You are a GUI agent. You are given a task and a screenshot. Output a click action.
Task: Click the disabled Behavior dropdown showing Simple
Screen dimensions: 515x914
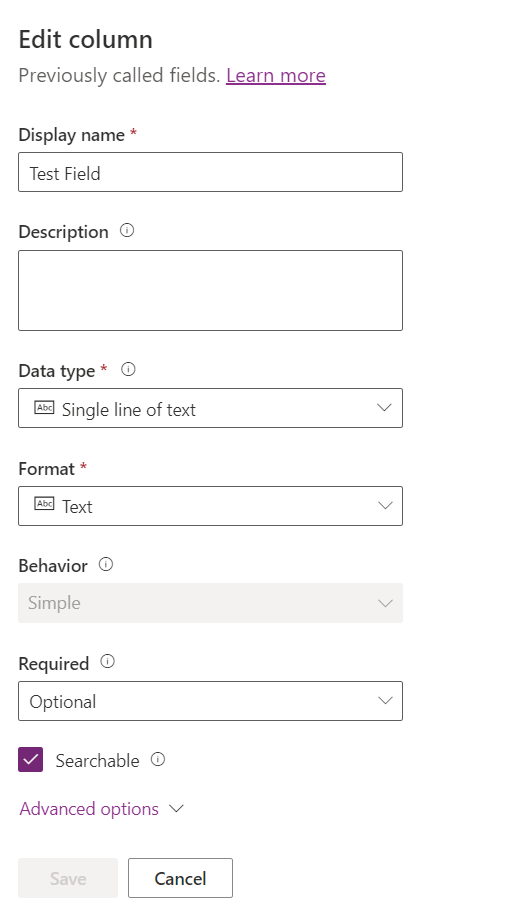click(x=210, y=603)
